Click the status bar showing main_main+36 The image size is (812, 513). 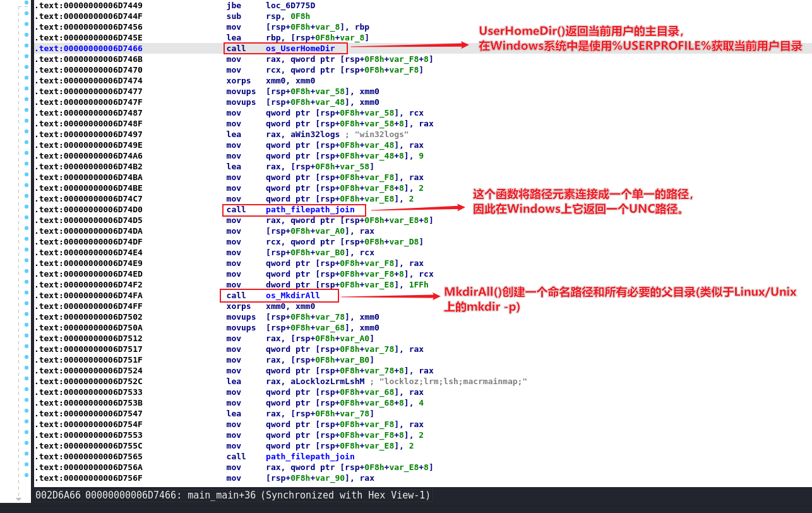233,495
